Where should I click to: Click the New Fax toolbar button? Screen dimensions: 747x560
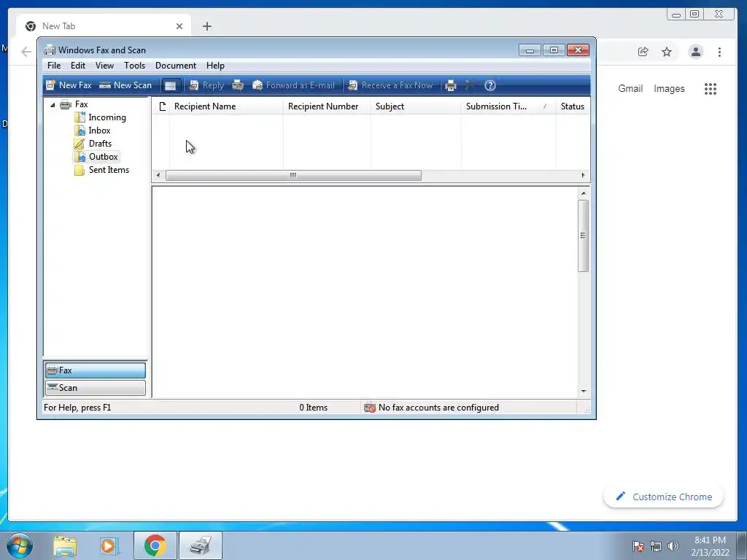69,85
